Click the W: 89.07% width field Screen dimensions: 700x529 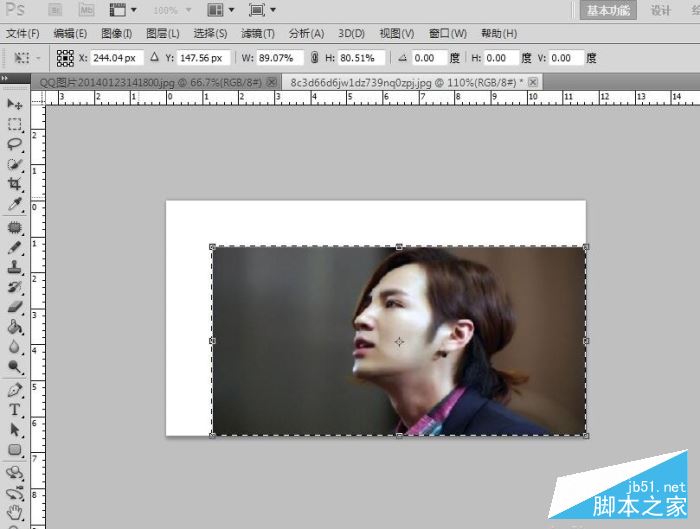click(279, 58)
